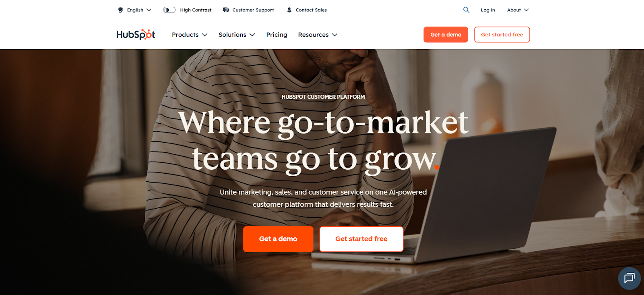Click the search magnifier icon
The height and width of the screenshot is (295, 644).
click(x=466, y=10)
